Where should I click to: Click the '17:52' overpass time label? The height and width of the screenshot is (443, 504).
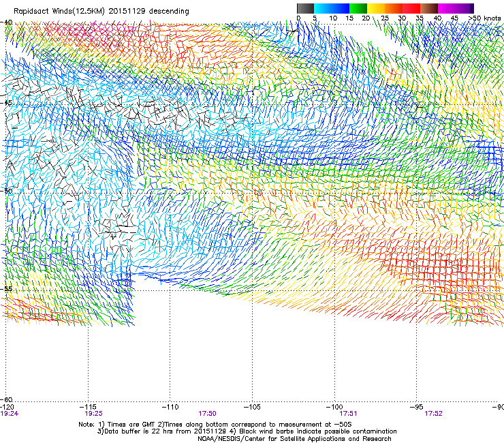pyautogui.click(x=433, y=414)
